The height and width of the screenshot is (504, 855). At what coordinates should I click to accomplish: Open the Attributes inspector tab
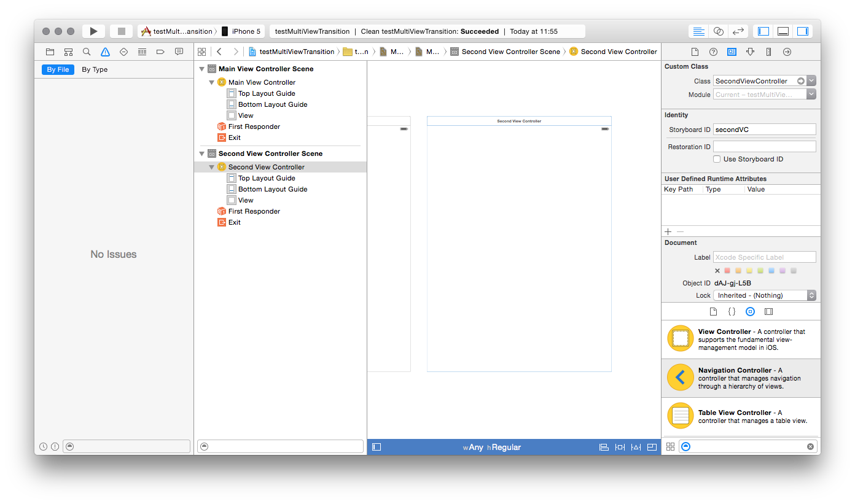[x=750, y=52]
